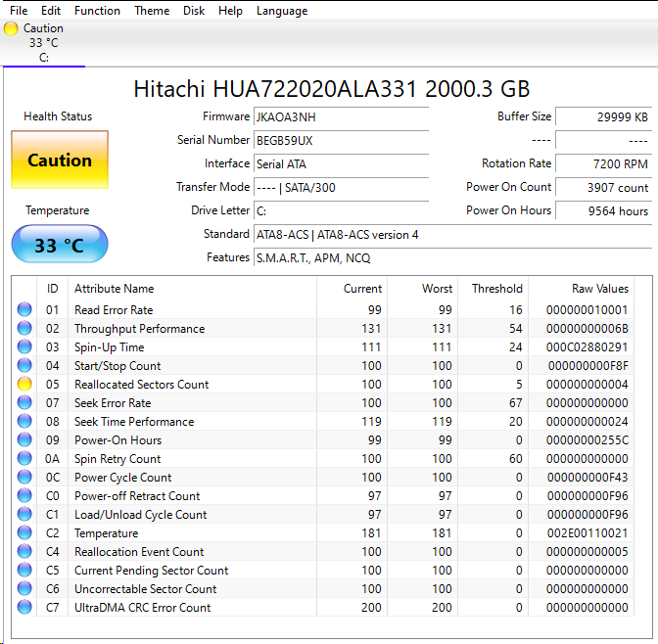
Task: Click the blue status icon for Power Cycle Count
Action: (x=24, y=477)
